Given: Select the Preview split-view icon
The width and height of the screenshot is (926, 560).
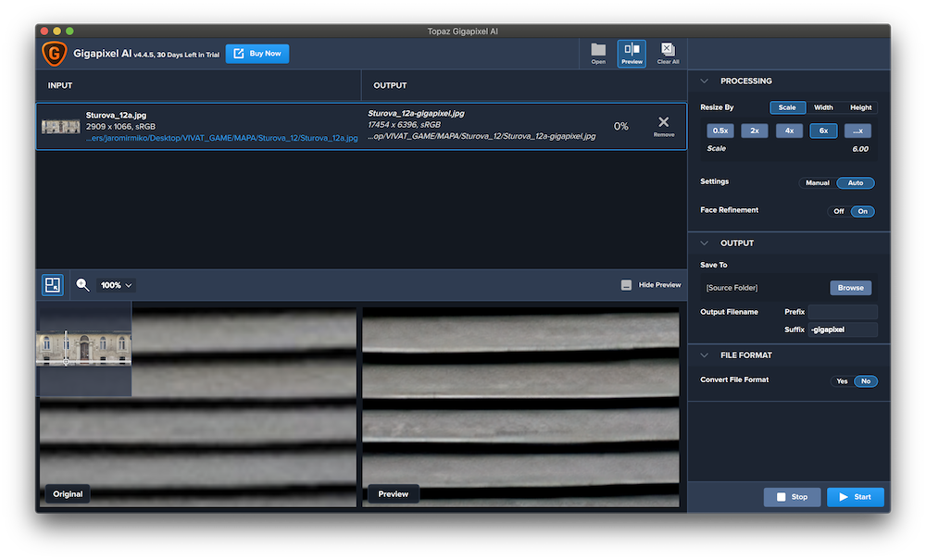Looking at the screenshot, I should (632, 52).
